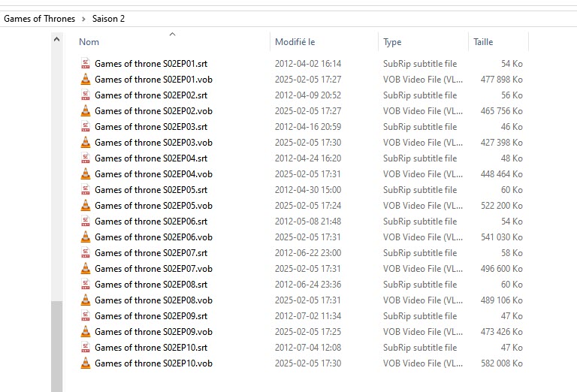The image size is (577, 392).
Task: Click the subtitle icon of S02EP03.srt
Action: pyautogui.click(x=86, y=127)
